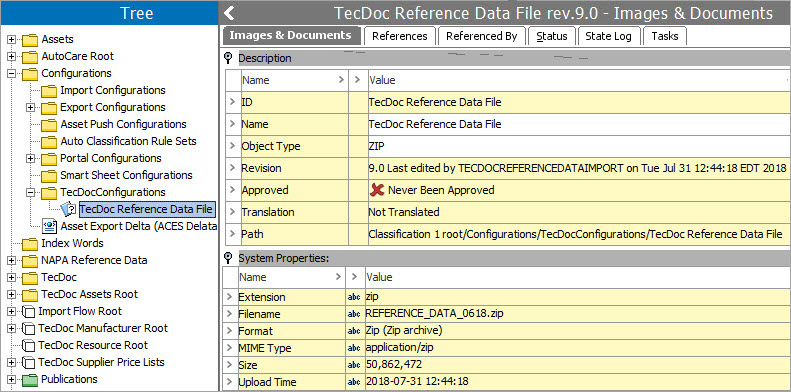Click the pin icon beside System Properties header
The image size is (791, 392).
(228, 258)
